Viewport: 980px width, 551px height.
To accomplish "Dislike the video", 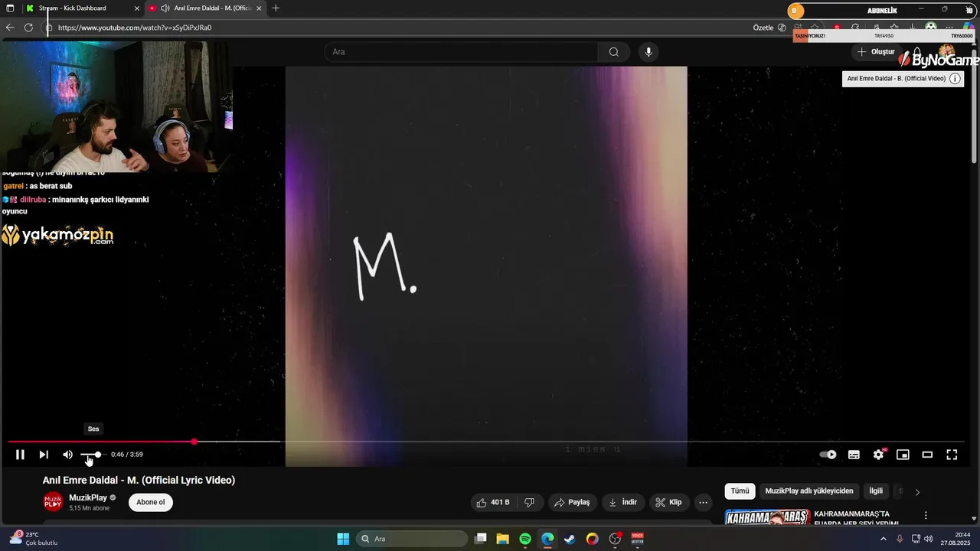I will pyautogui.click(x=529, y=502).
